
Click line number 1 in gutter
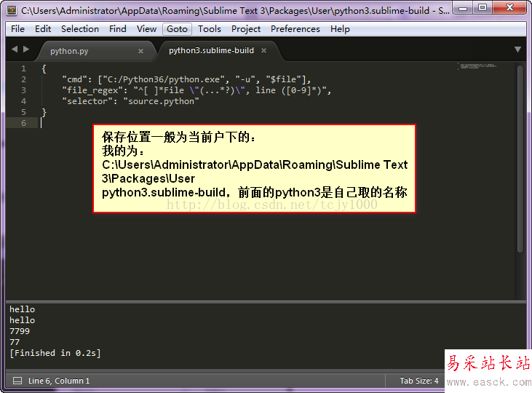point(23,69)
